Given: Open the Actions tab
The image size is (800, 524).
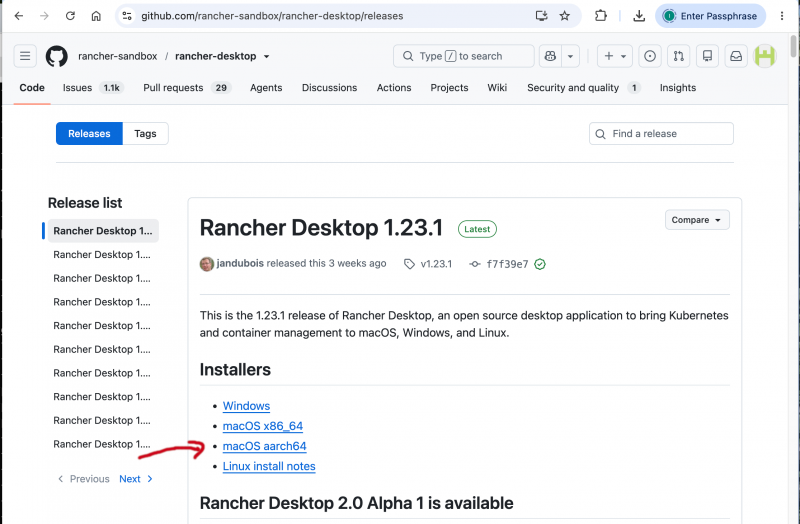Looking at the screenshot, I should point(394,88).
